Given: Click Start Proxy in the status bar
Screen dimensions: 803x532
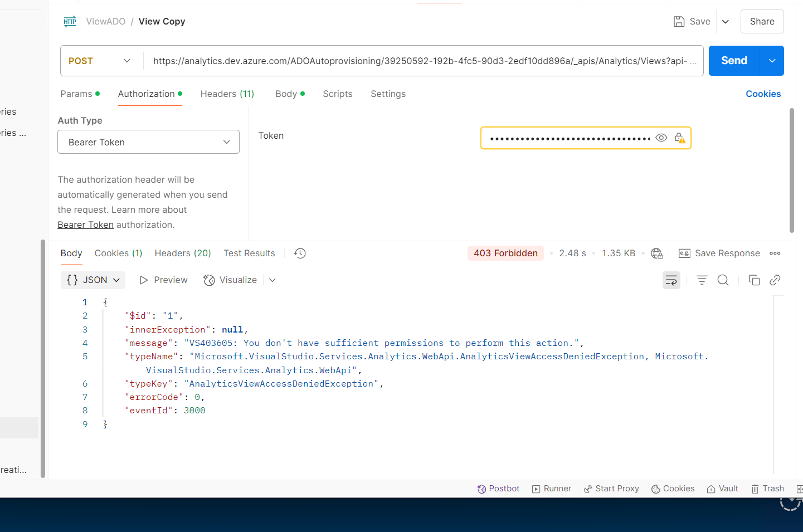Looking at the screenshot, I should tap(611, 489).
